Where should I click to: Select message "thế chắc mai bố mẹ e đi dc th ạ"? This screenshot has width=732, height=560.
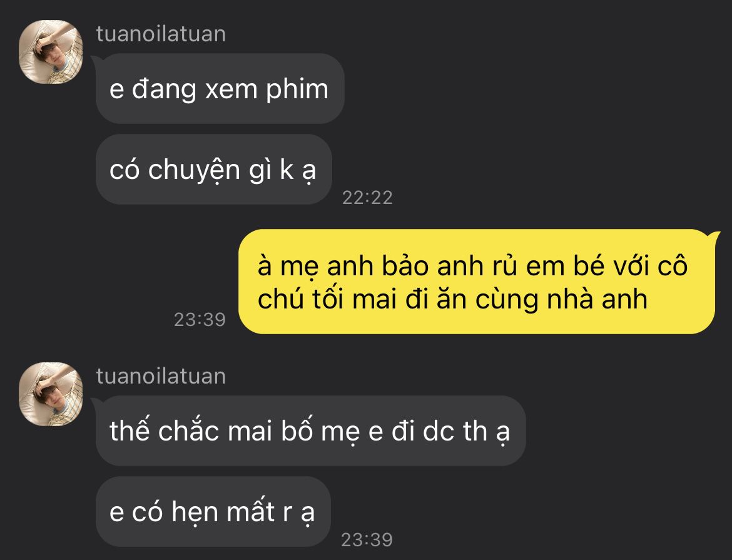[310, 430]
